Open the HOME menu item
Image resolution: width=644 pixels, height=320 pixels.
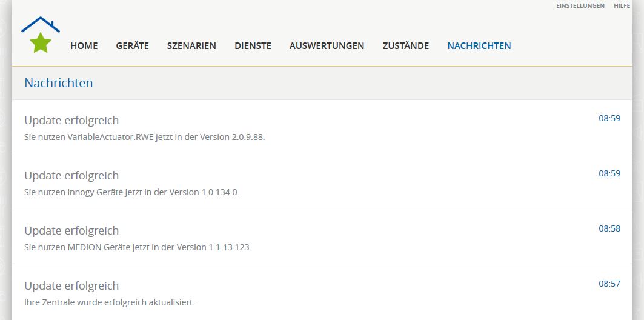pyautogui.click(x=84, y=46)
